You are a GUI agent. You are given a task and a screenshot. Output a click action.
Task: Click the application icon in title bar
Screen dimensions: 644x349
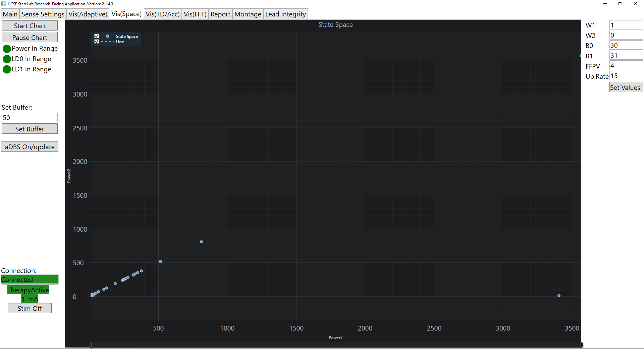(3, 4)
